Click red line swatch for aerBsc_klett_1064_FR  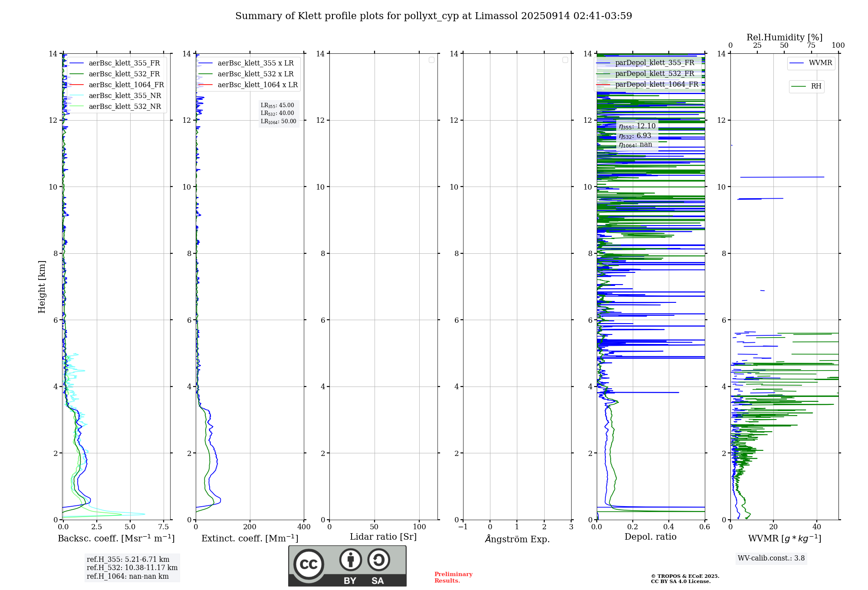76,85
